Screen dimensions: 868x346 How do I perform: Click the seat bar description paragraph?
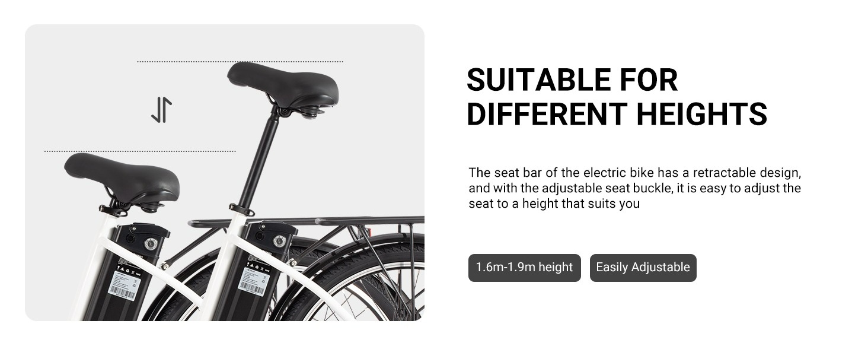(x=634, y=188)
